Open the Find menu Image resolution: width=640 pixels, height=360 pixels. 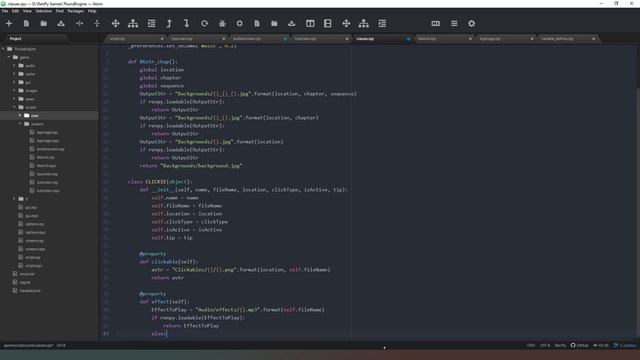[60, 11]
